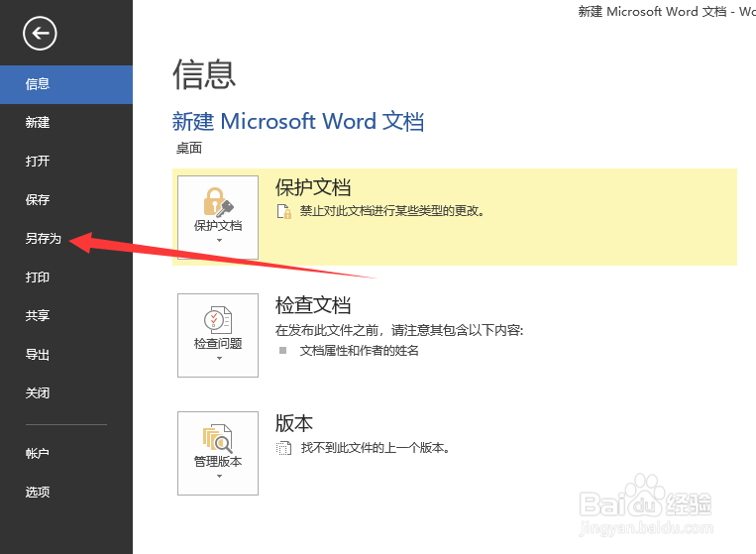Expand the 检查问题 dropdown arrow

click(x=219, y=358)
